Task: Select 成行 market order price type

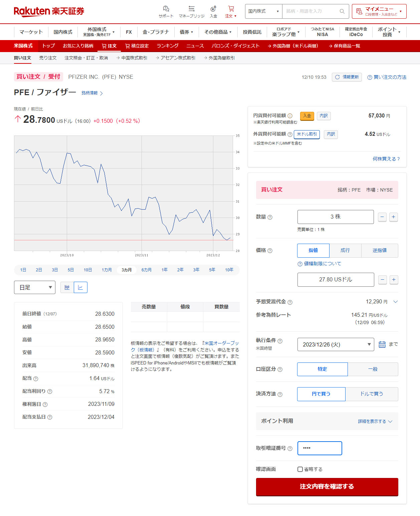Action: pyautogui.click(x=345, y=250)
